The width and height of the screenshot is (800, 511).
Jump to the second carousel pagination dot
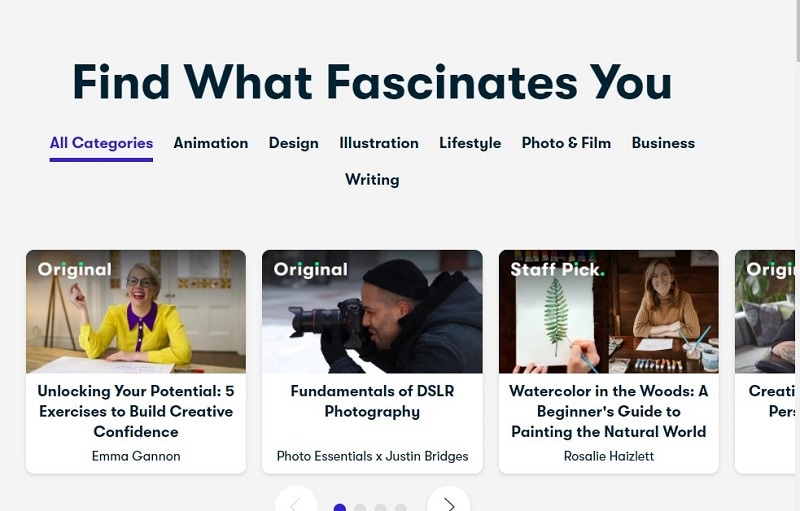pyautogui.click(x=360, y=508)
